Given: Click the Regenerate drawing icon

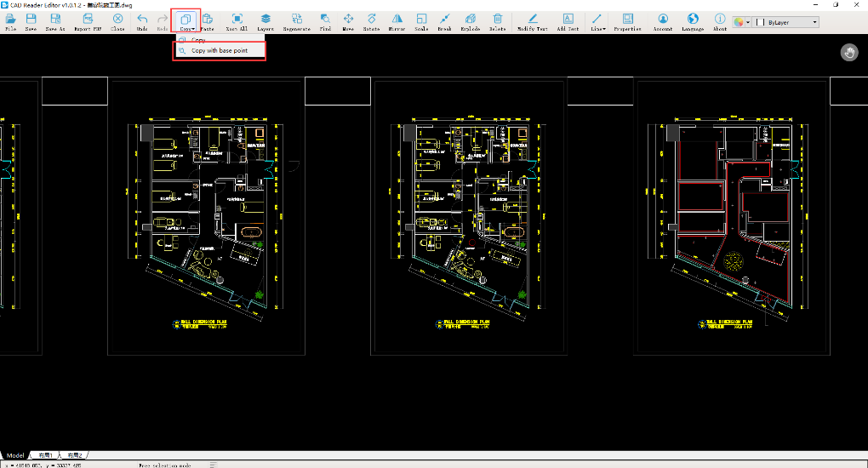Looking at the screenshot, I should pos(296,20).
